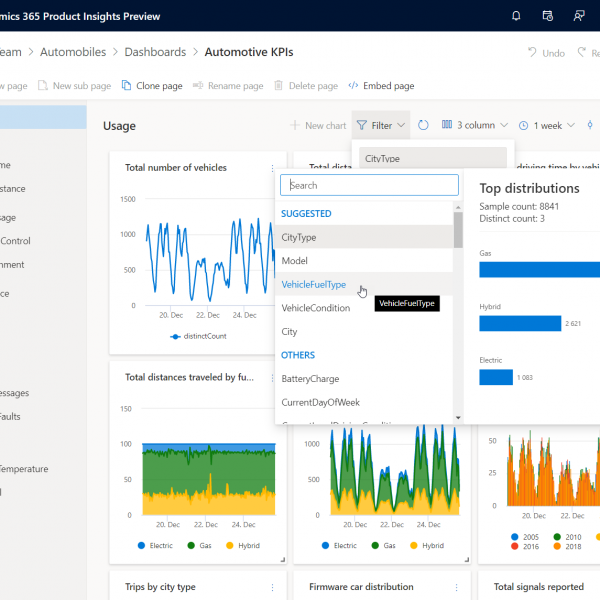Viewport: 600px width, 600px height.
Task: Click Electric legend in middle area chart
Action: click(339, 546)
